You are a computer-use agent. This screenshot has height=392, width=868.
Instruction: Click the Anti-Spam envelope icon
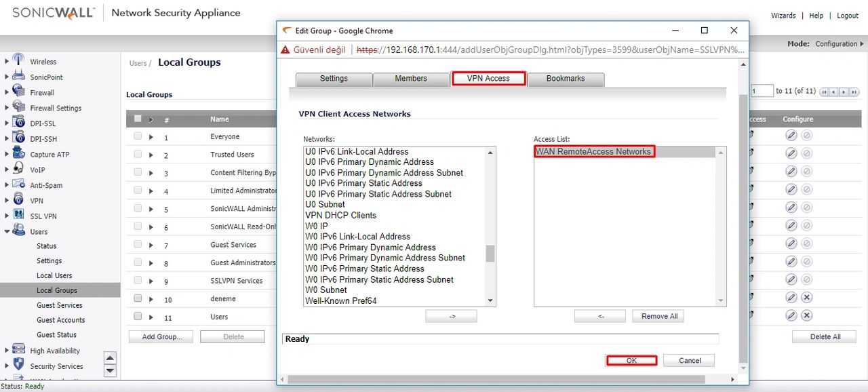tap(19, 185)
